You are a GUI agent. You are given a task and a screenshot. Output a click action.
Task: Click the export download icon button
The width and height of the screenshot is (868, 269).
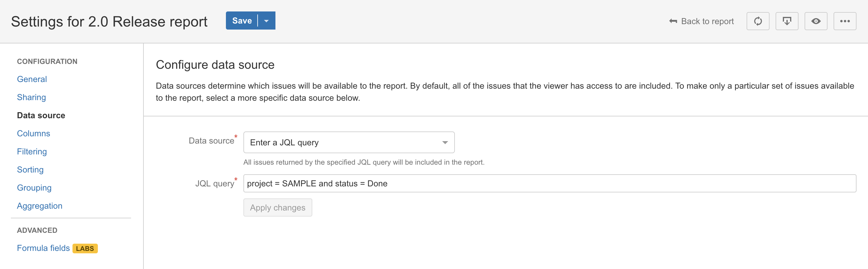pyautogui.click(x=787, y=21)
